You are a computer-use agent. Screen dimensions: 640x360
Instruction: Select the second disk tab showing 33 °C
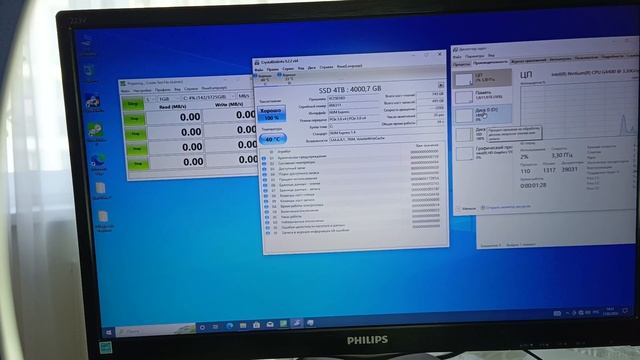(288, 77)
